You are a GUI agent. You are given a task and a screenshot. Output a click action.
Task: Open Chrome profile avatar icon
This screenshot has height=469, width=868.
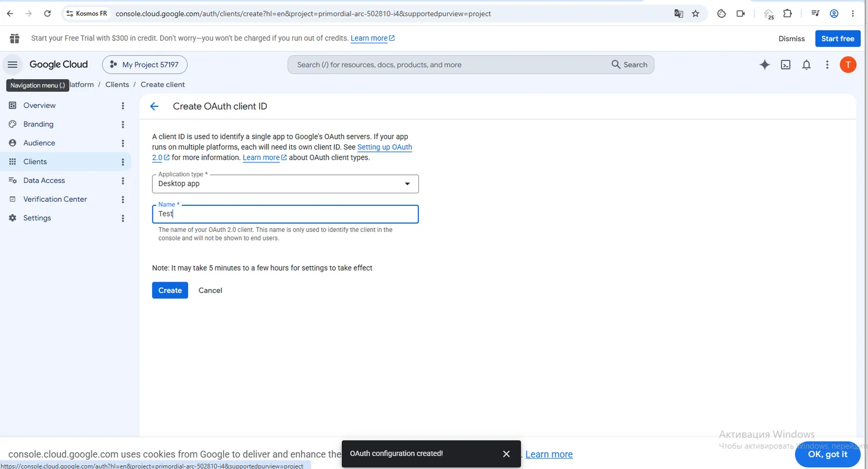[x=834, y=14]
